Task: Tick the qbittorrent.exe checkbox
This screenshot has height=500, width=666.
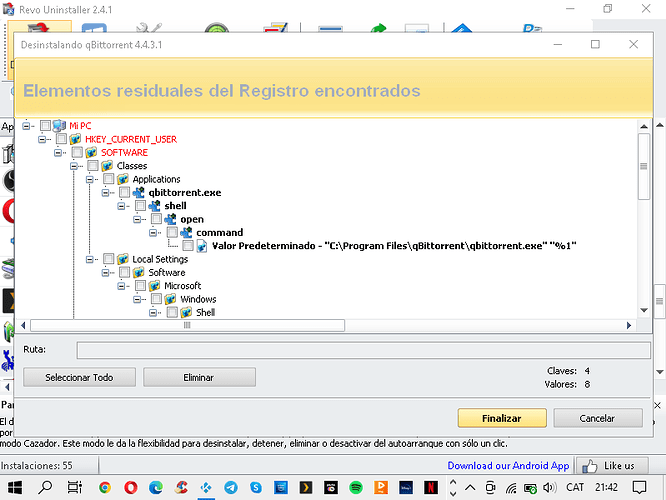Action: pyautogui.click(x=124, y=192)
